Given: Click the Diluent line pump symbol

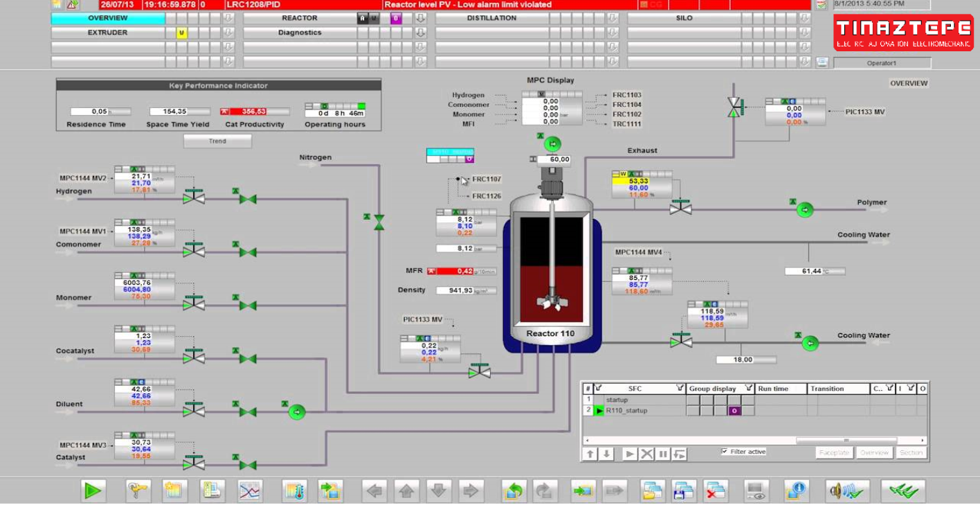Looking at the screenshot, I should pos(297,412).
